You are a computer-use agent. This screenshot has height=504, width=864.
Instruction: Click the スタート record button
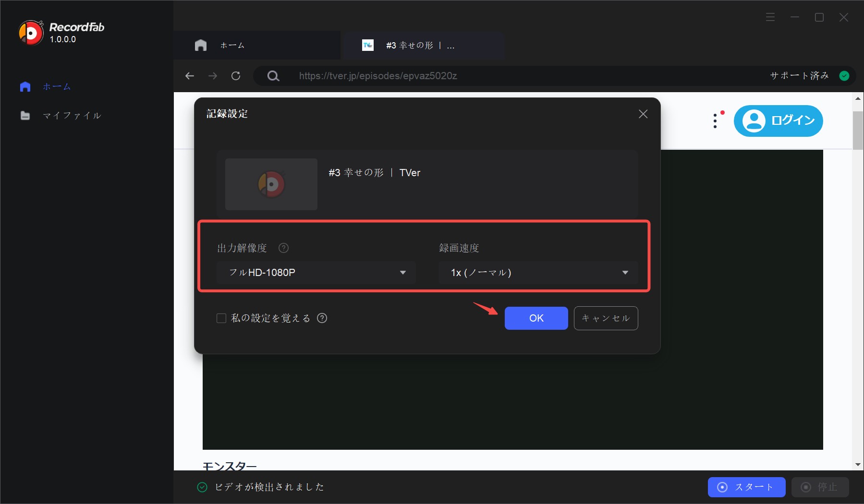tap(747, 487)
